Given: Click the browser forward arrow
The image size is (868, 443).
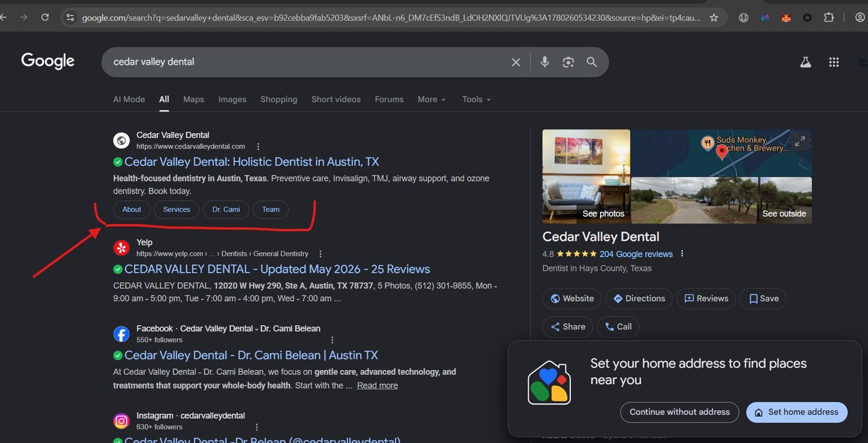Looking at the screenshot, I should (23, 17).
